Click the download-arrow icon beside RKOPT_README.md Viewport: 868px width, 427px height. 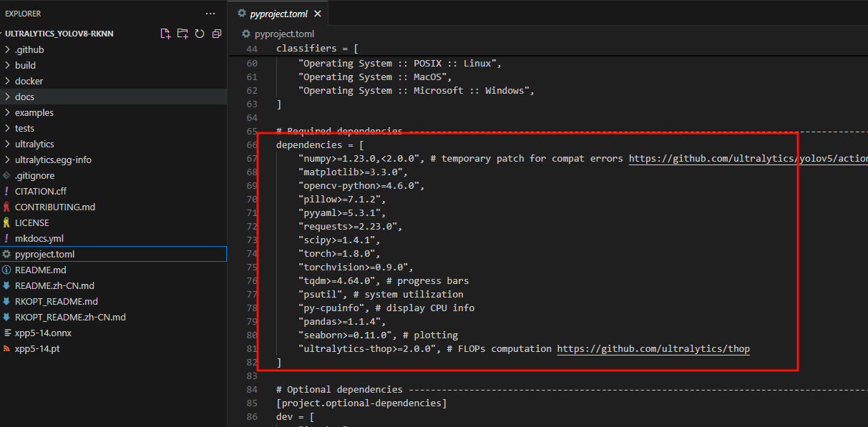6,301
